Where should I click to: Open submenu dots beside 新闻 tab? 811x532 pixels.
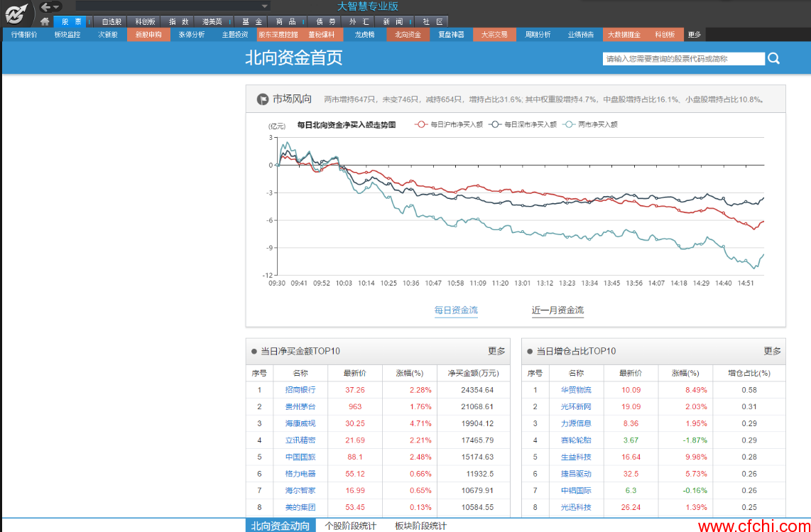pos(410,22)
